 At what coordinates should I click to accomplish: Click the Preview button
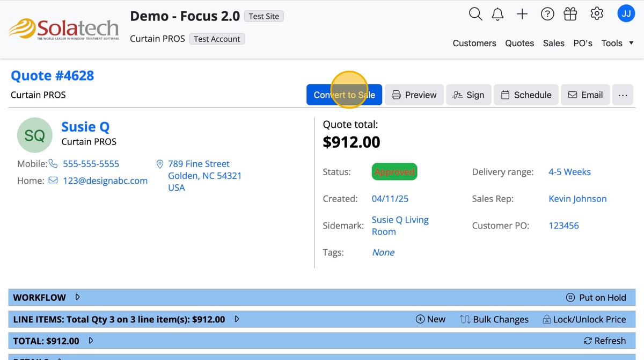[414, 95]
